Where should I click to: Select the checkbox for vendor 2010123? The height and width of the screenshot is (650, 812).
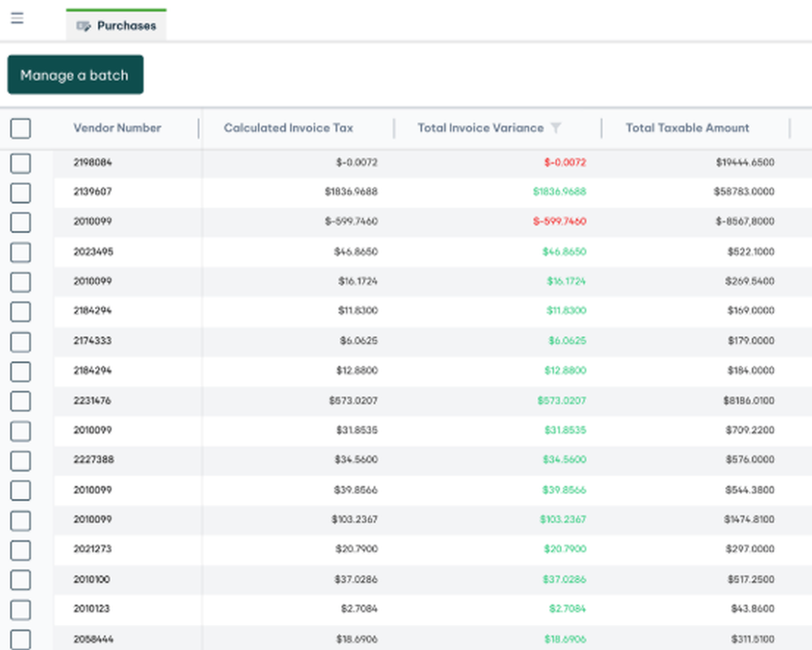tap(20, 609)
